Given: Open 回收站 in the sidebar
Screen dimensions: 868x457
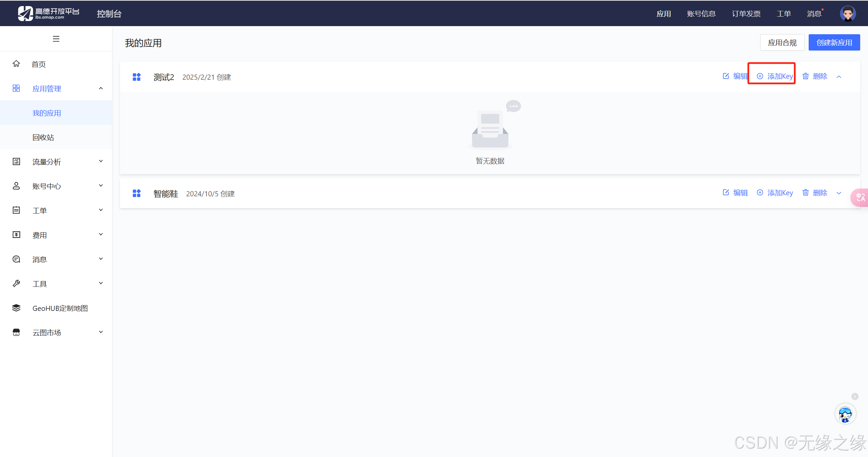Looking at the screenshot, I should click(x=43, y=137).
